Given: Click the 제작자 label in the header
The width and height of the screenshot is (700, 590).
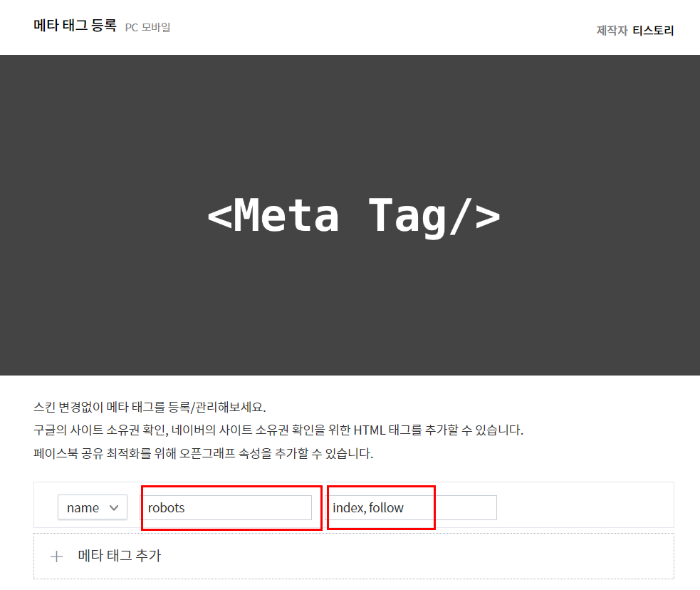Looking at the screenshot, I should [611, 31].
